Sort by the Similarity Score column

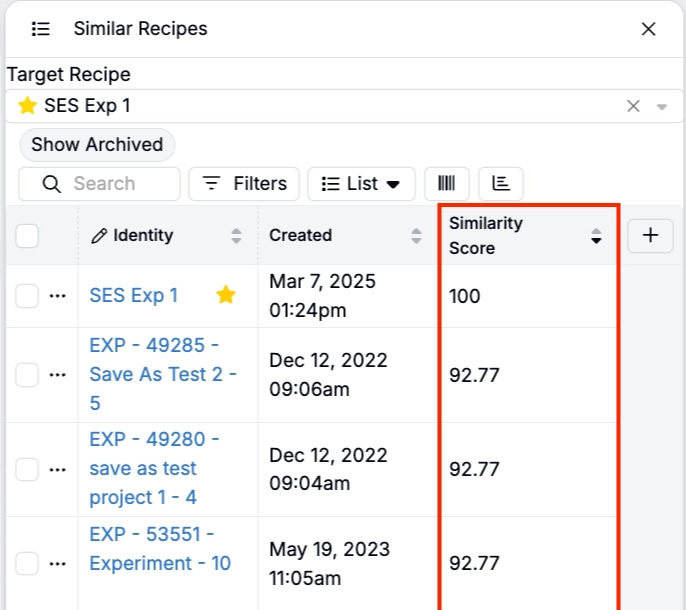(x=596, y=236)
